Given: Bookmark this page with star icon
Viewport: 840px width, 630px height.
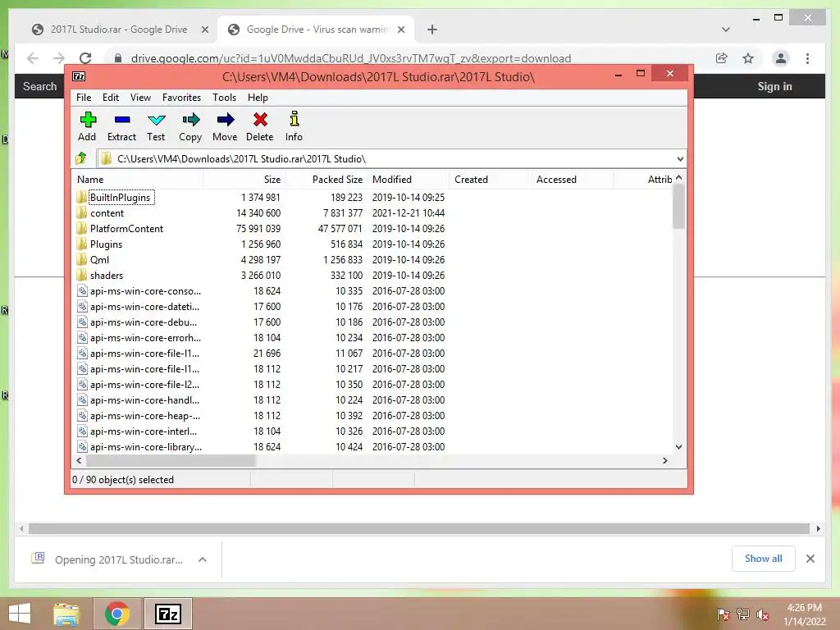Looking at the screenshot, I should click(748, 58).
